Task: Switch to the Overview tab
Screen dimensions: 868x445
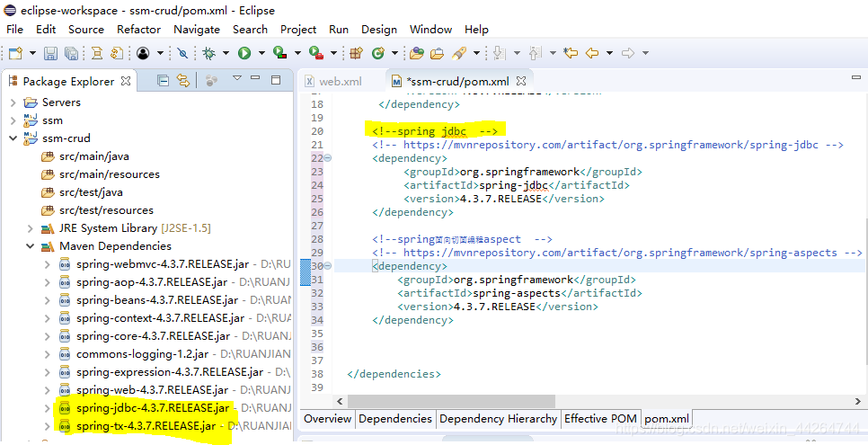Action: [x=327, y=418]
